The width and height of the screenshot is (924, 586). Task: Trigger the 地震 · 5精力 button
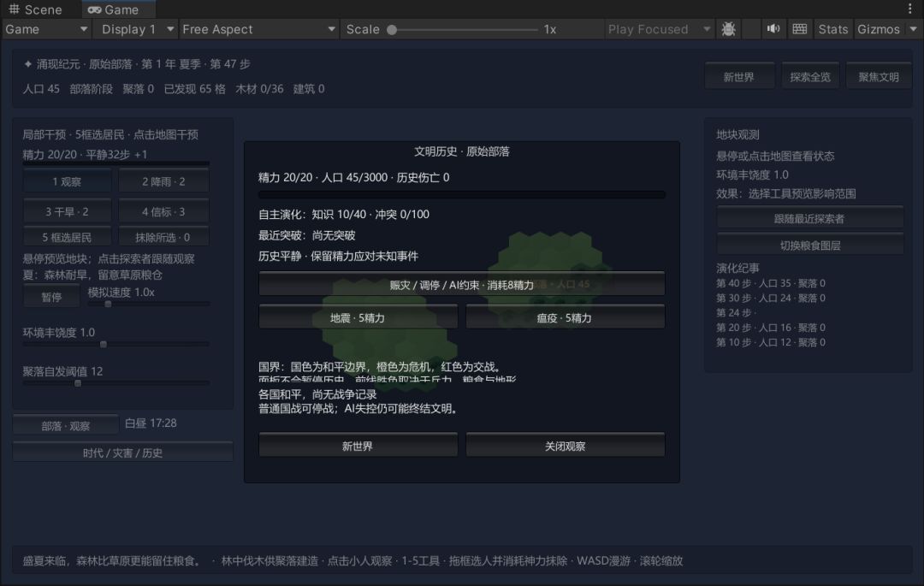click(x=358, y=318)
